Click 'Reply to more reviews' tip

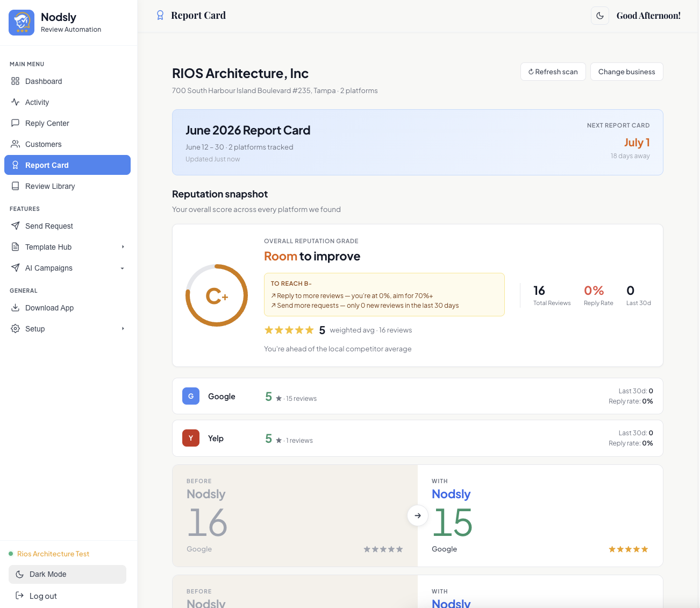click(352, 296)
